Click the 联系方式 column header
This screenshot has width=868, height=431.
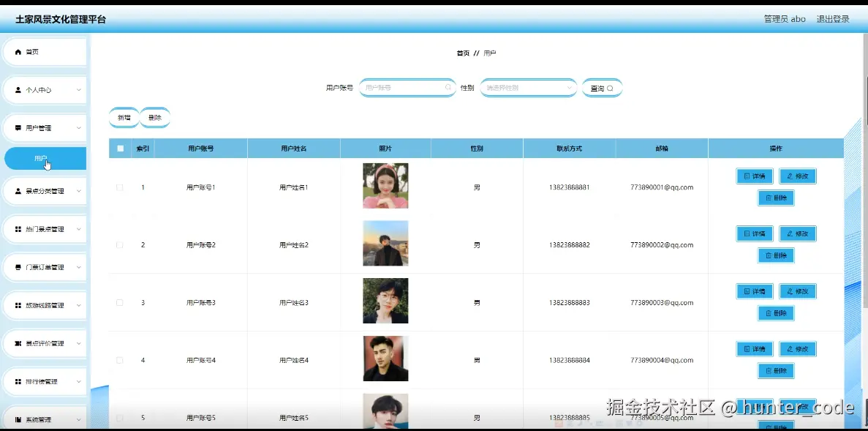coord(569,149)
